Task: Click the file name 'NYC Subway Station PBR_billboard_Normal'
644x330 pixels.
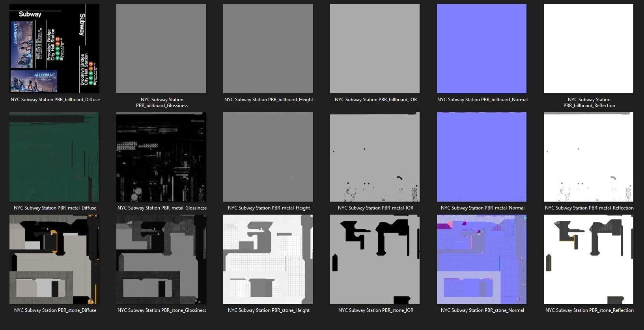Action: [482, 100]
